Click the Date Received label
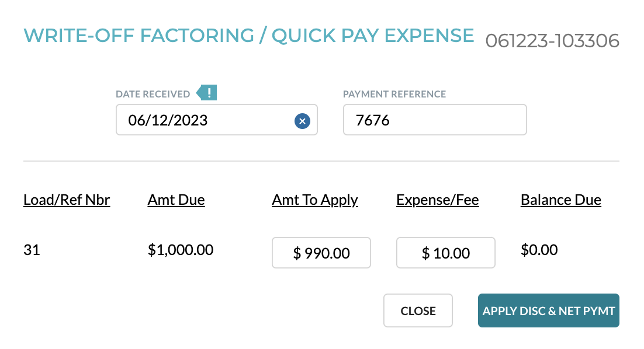The width and height of the screenshot is (644, 349). click(x=153, y=94)
